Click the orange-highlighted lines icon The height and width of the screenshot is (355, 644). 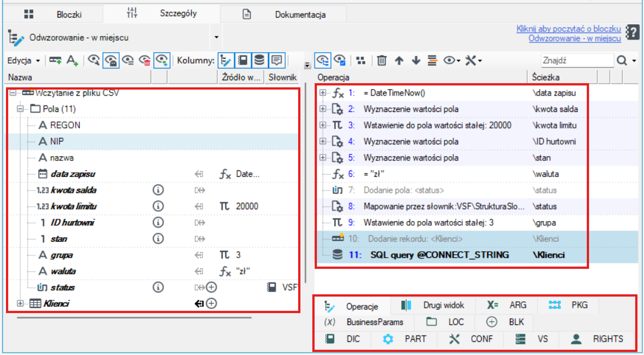[x=432, y=61]
